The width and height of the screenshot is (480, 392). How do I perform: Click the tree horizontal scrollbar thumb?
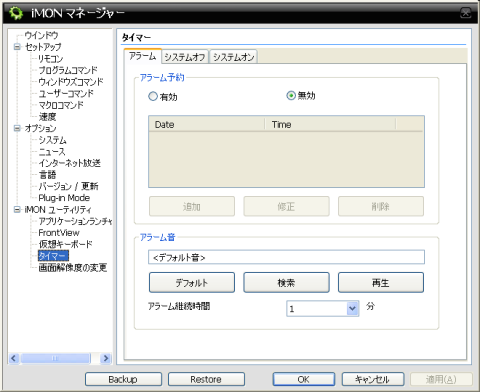(55, 358)
